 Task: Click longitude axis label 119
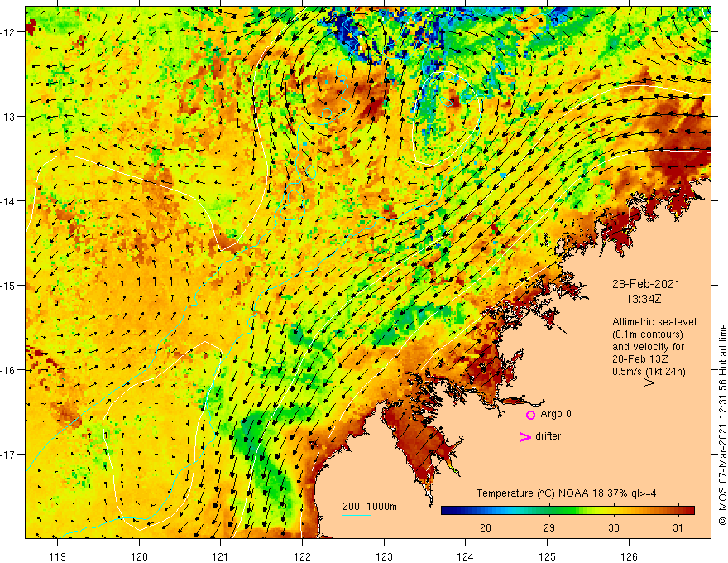pos(58,556)
